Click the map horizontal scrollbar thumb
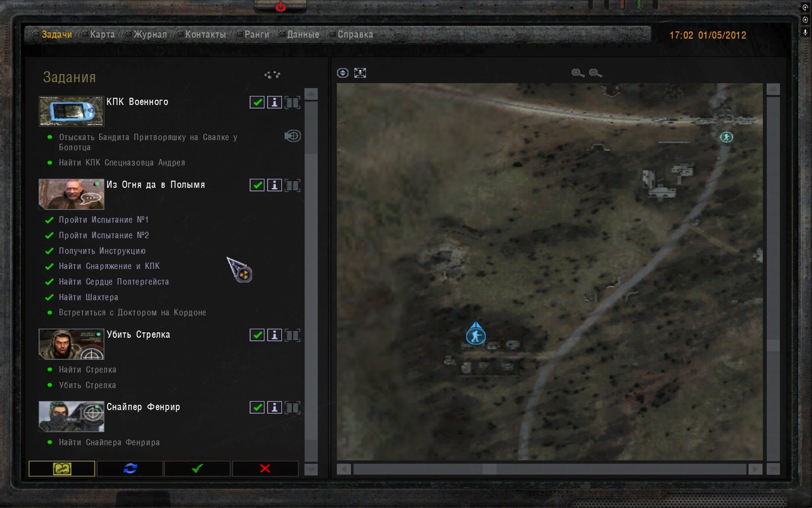Viewport: 812px width, 508px height. pyautogui.click(x=490, y=469)
